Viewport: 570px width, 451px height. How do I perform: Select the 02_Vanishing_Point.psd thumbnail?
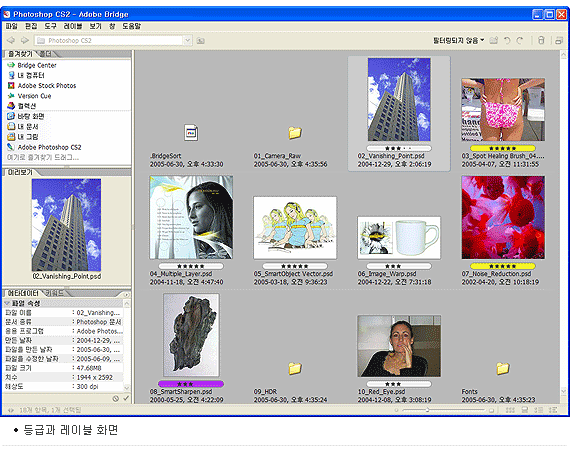[399, 99]
